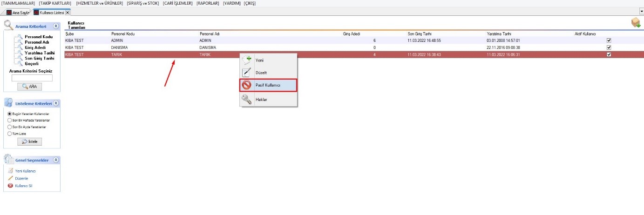Click the package export icon at top right
This screenshot has width=644, height=215.
[635, 23]
